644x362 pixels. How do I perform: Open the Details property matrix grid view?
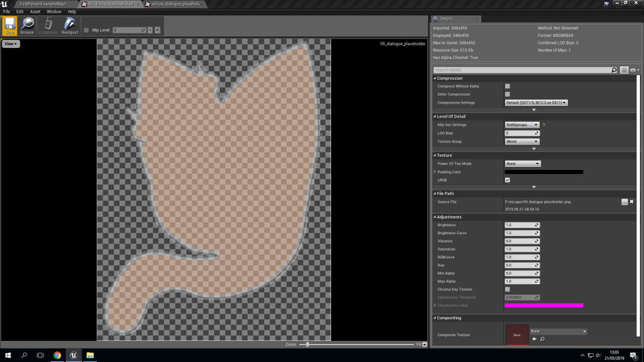tap(624, 70)
